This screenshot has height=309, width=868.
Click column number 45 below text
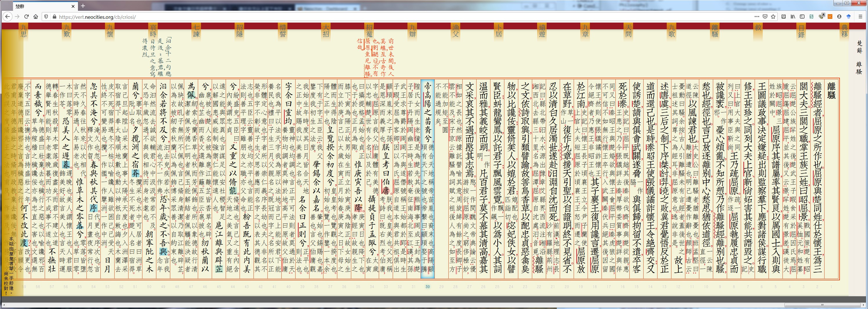click(x=219, y=286)
